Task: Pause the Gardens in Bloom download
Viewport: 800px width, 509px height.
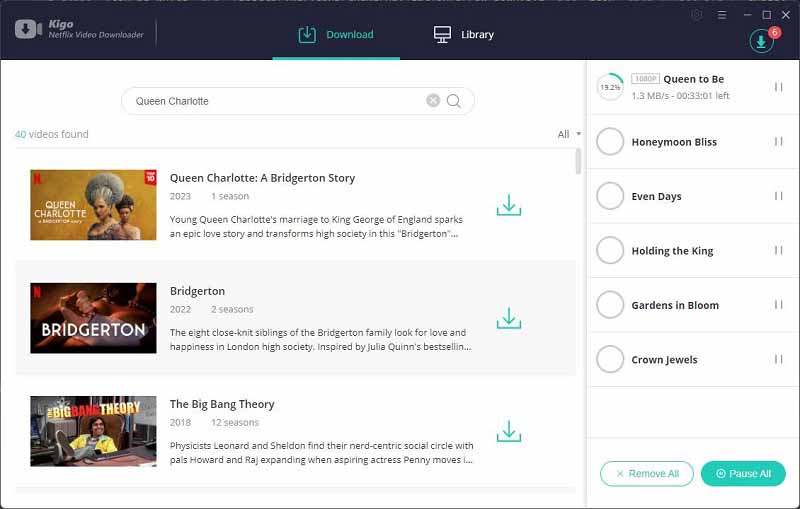Action: [x=778, y=305]
